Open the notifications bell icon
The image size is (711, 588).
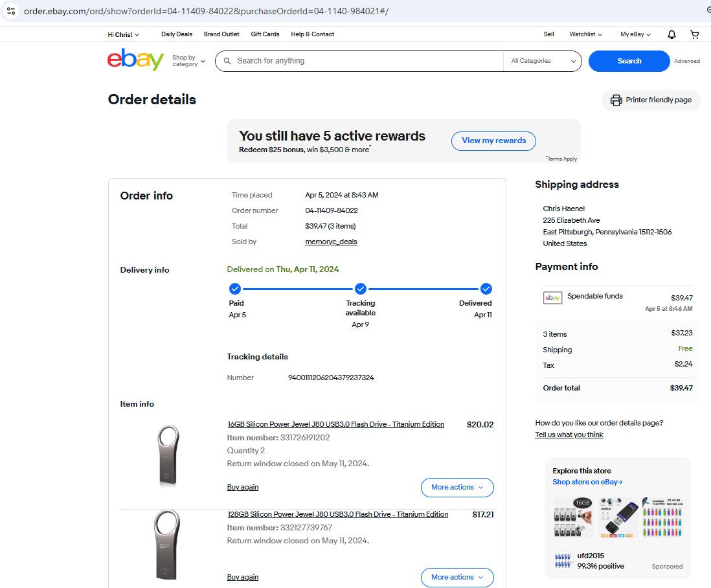click(671, 34)
